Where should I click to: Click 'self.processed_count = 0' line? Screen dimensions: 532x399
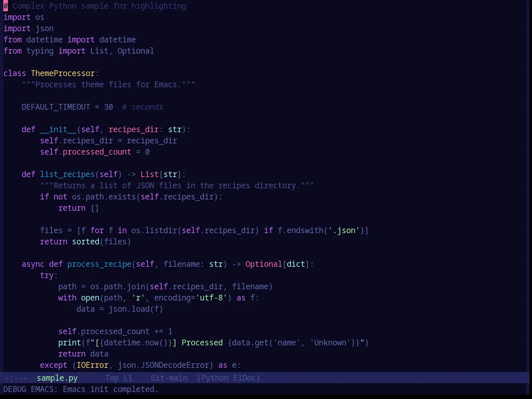pyautogui.click(x=95, y=152)
